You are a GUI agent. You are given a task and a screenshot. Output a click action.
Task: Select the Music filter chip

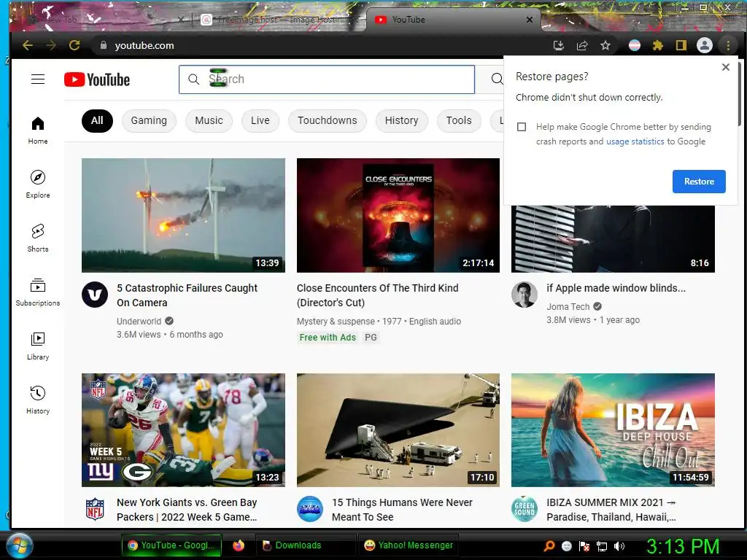209,120
